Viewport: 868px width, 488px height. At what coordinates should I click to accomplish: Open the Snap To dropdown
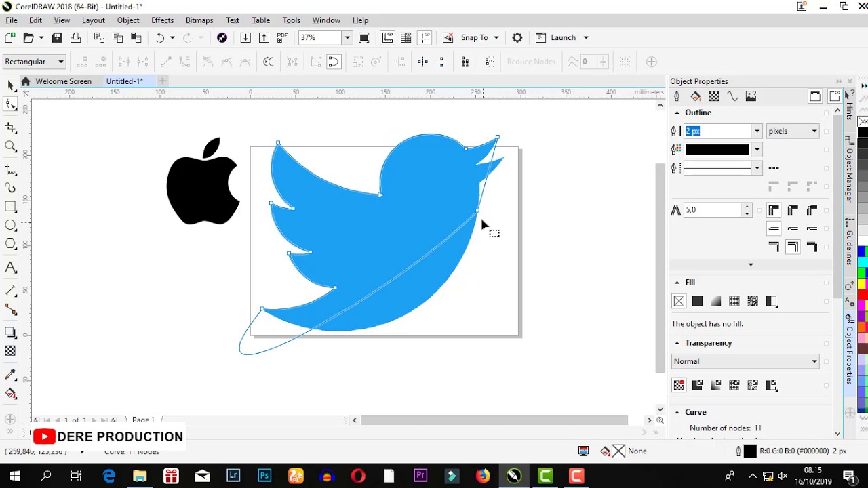496,37
